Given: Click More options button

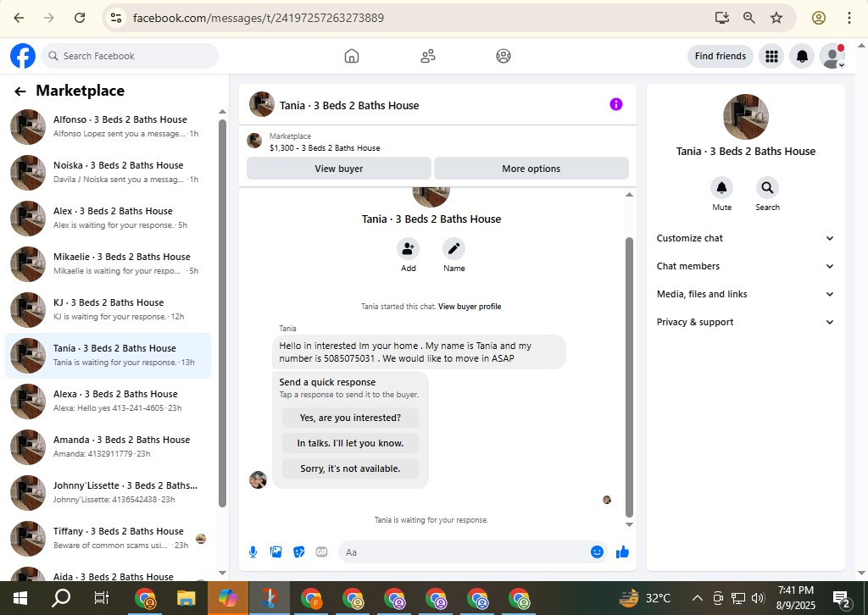Looking at the screenshot, I should pos(531,169).
